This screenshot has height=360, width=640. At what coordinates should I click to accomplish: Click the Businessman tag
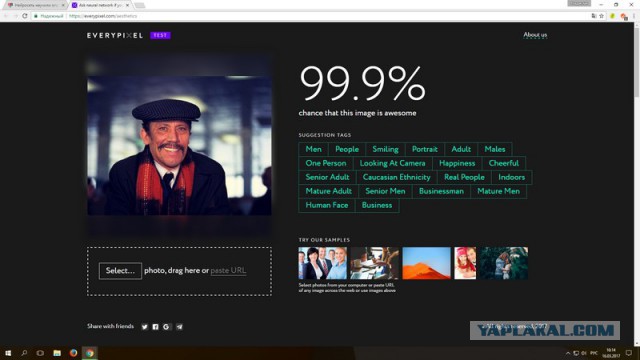(441, 191)
